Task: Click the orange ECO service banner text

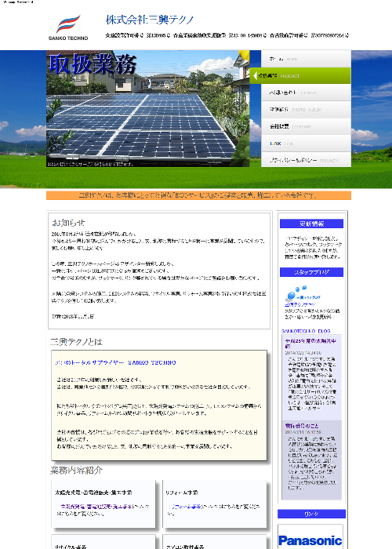Action: 198,195
